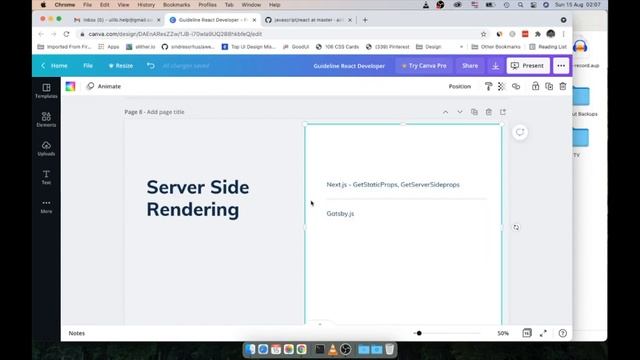This screenshot has height=360, width=640.
Task: Open the Notes panel
Action: 76,333
